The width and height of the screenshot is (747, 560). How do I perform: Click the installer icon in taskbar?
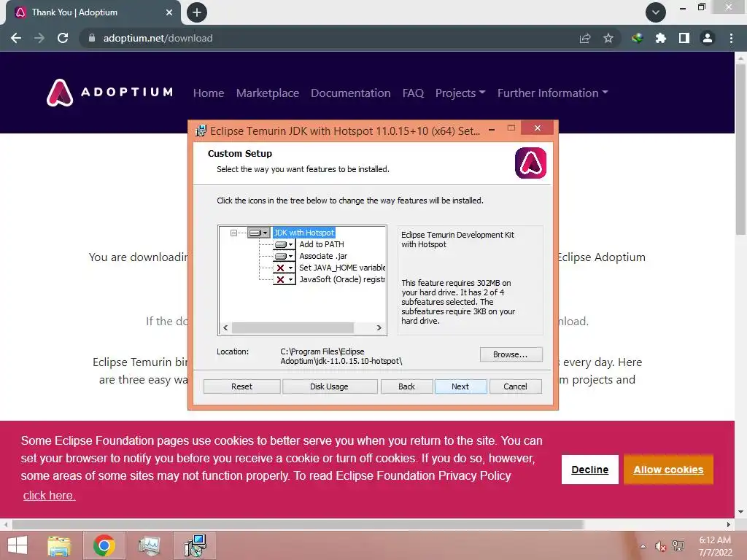tap(196, 545)
